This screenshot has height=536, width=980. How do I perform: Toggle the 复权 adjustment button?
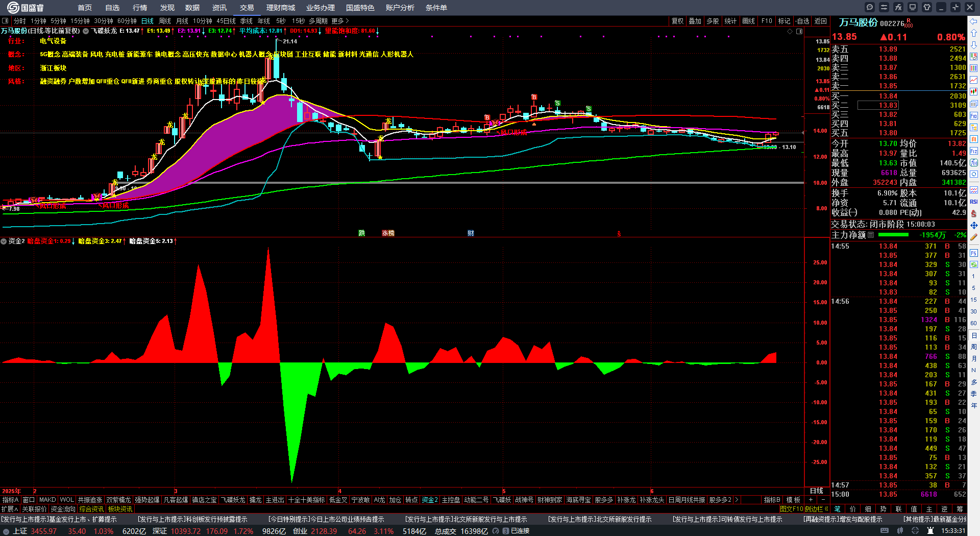tap(677, 21)
